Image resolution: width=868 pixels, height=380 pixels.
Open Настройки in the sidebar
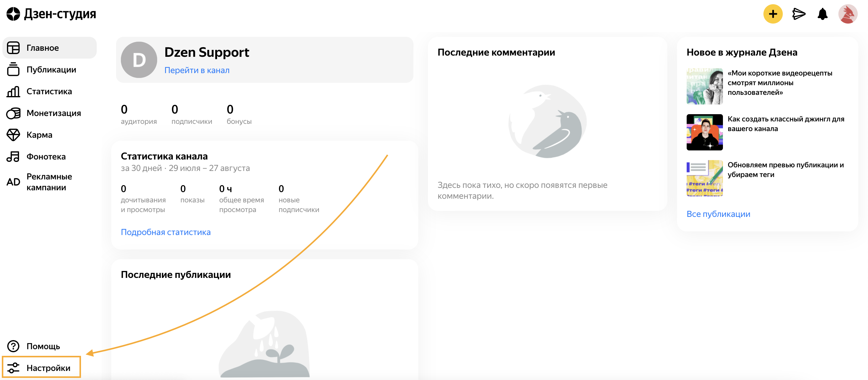(x=41, y=368)
